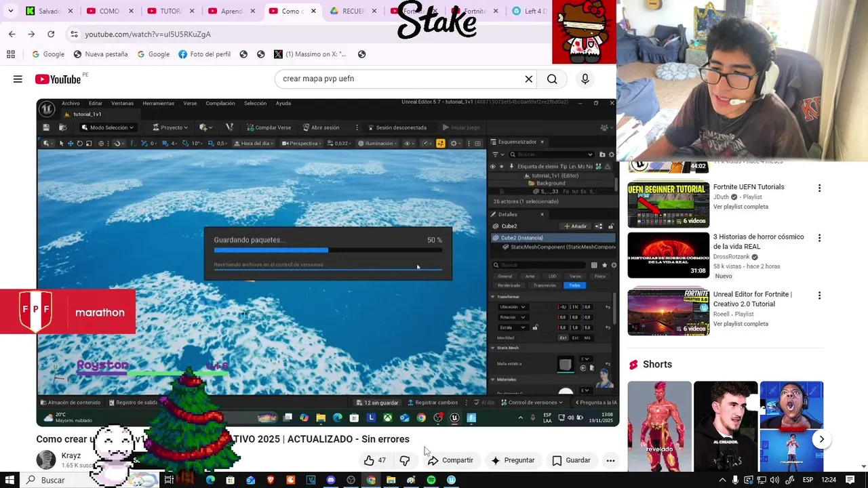Collapse the Transformar section in Detalles
This screenshot has height=488, width=868.
[x=493, y=297]
